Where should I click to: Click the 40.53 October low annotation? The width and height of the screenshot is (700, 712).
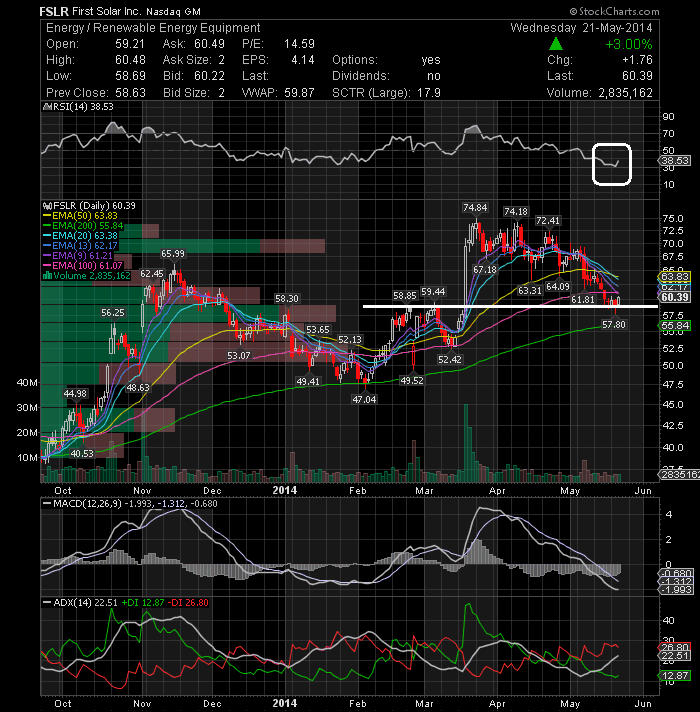(x=82, y=454)
